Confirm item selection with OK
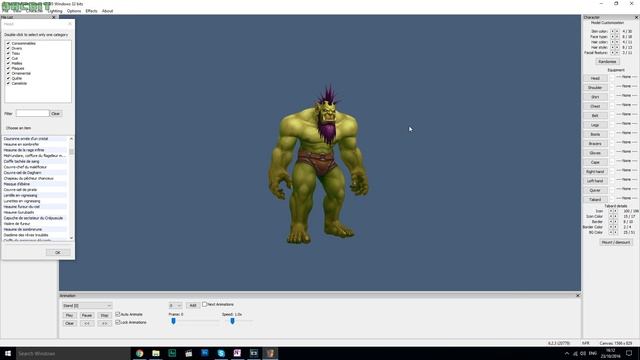The width and height of the screenshot is (640, 360). pyautogui.click(x=58, y=252)
